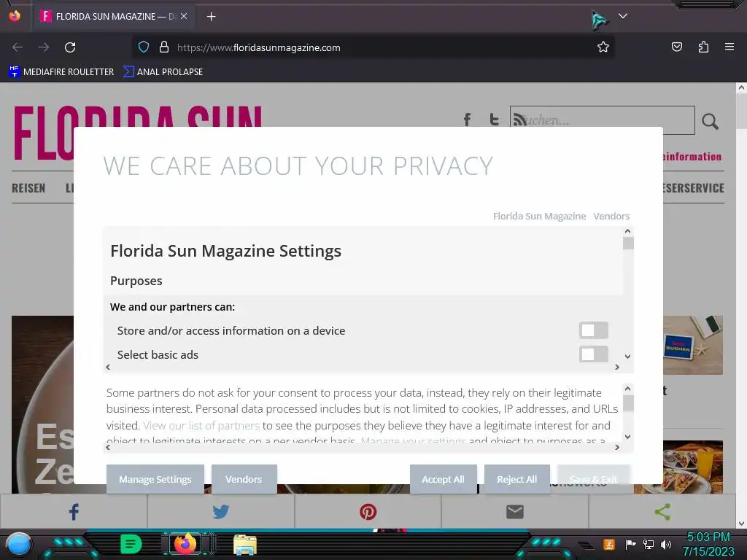Go back with the browser back arrow

click(x=18, y=47)
